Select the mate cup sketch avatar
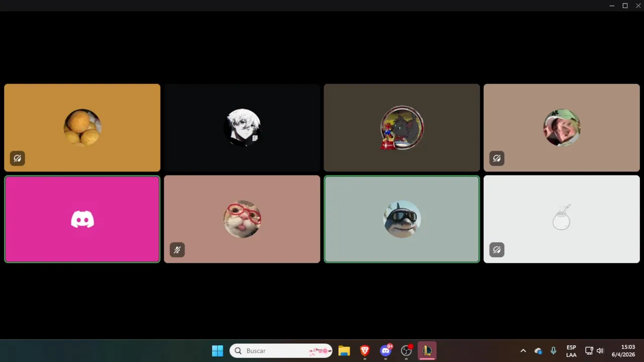This screenshot has width=644, height=362. [561, 219]
